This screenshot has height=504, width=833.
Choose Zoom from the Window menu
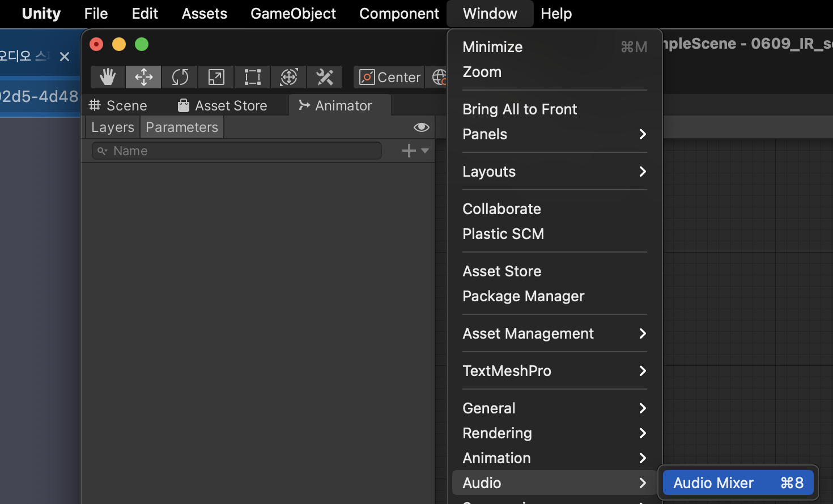pos(555,72)
